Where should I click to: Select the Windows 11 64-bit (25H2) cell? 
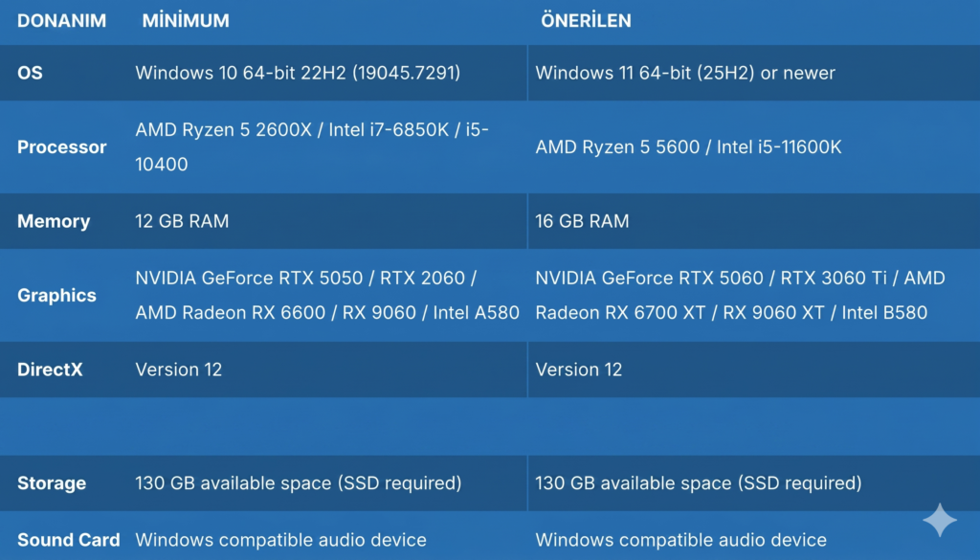pos(685,73)
